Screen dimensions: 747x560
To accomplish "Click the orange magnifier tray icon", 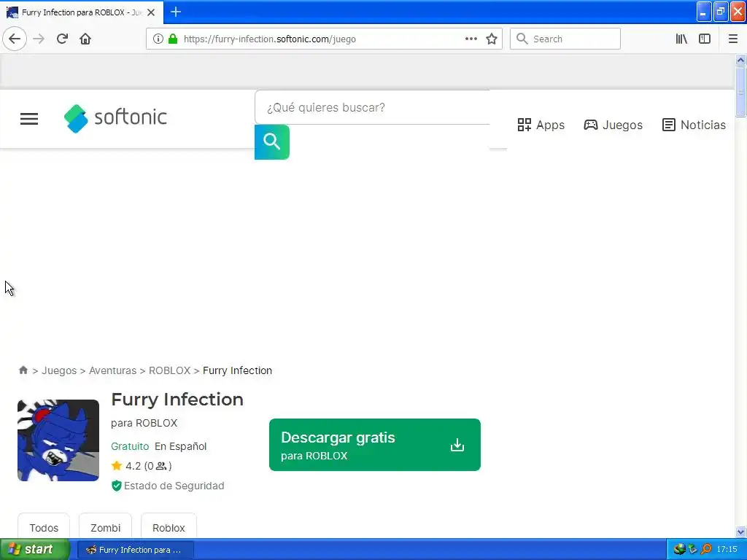I will click(706, 550).
